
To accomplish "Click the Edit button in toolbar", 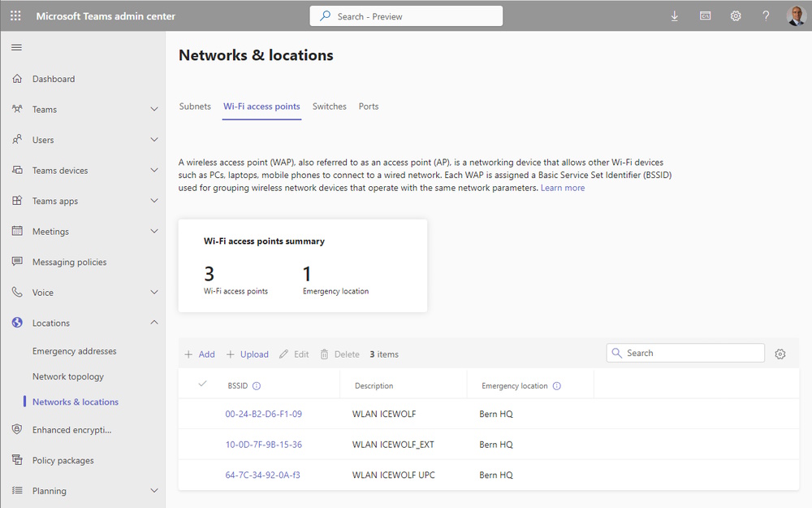I will (x=294, y=354).
